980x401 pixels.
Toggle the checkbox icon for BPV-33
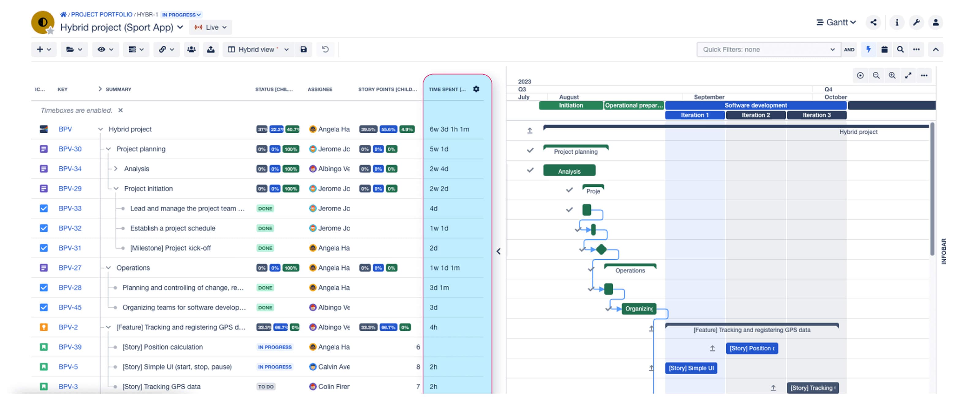point(44,208)
